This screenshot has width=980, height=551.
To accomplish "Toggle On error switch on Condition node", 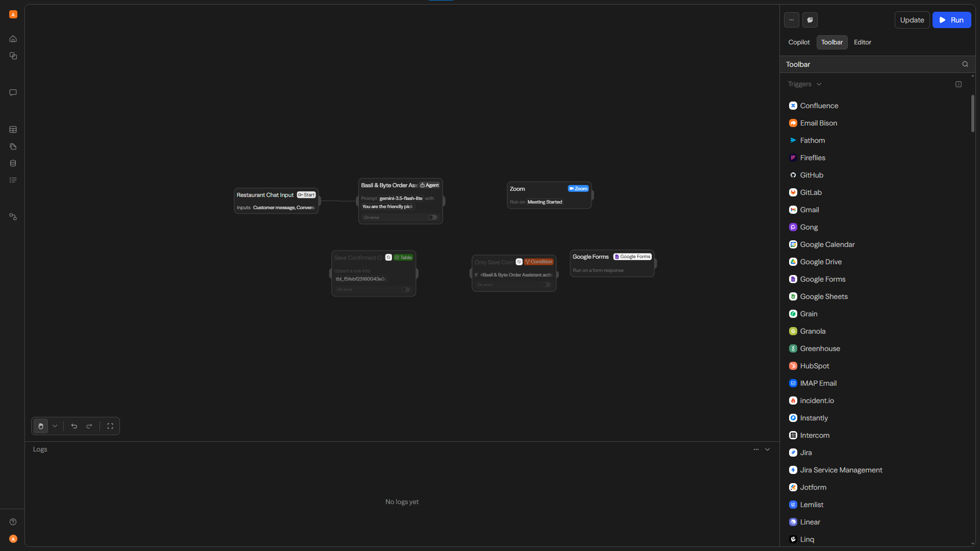I will pyautogui.click(x=546, y=285).
